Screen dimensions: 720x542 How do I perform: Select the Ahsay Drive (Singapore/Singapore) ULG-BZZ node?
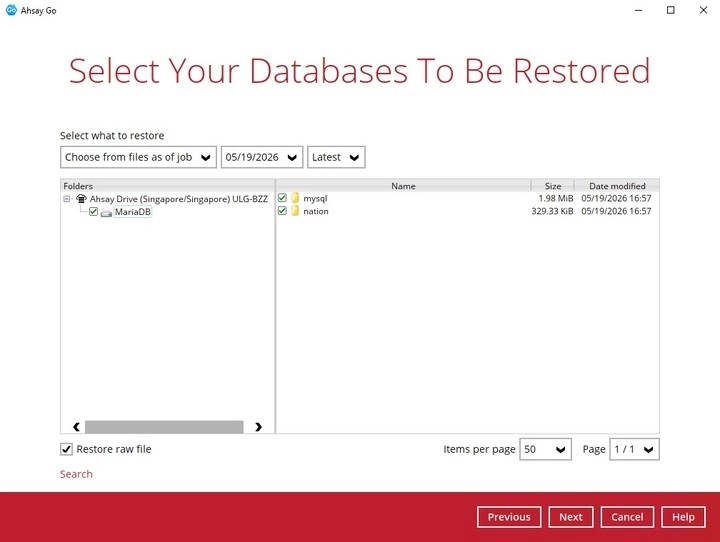tap(179, 199)
